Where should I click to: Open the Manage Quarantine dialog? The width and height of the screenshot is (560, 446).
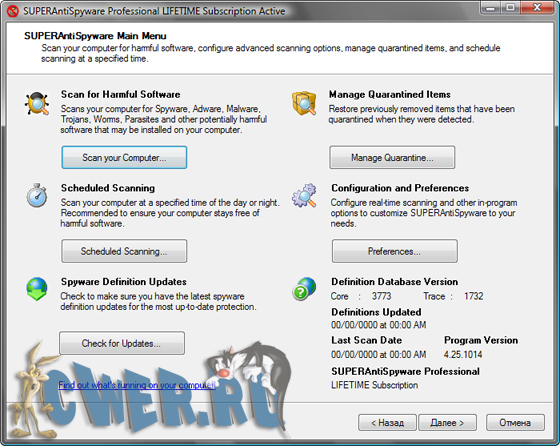pos(392,157)
